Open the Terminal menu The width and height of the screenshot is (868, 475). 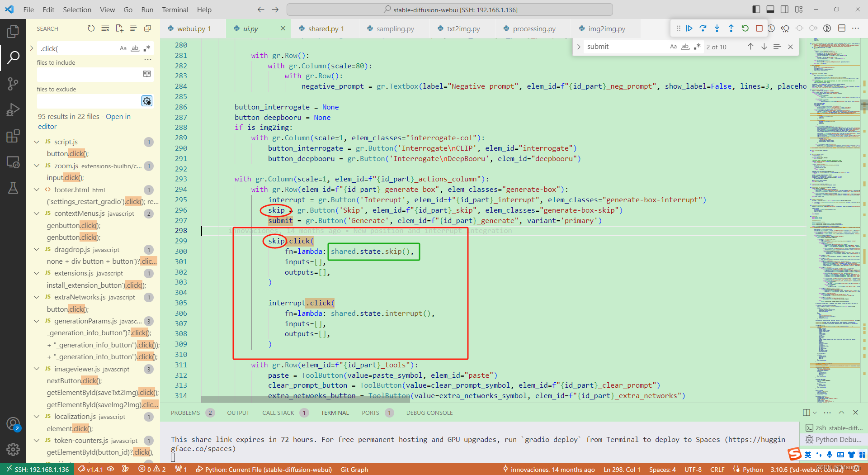(x=175, y=9)
